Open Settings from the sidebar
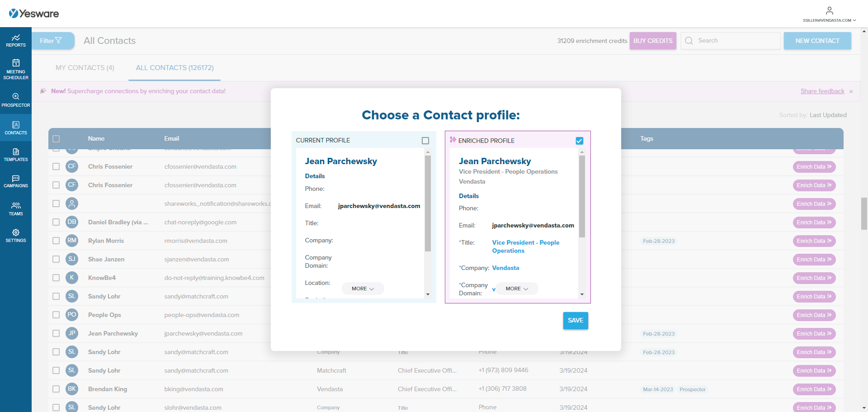 coord(16,236)
